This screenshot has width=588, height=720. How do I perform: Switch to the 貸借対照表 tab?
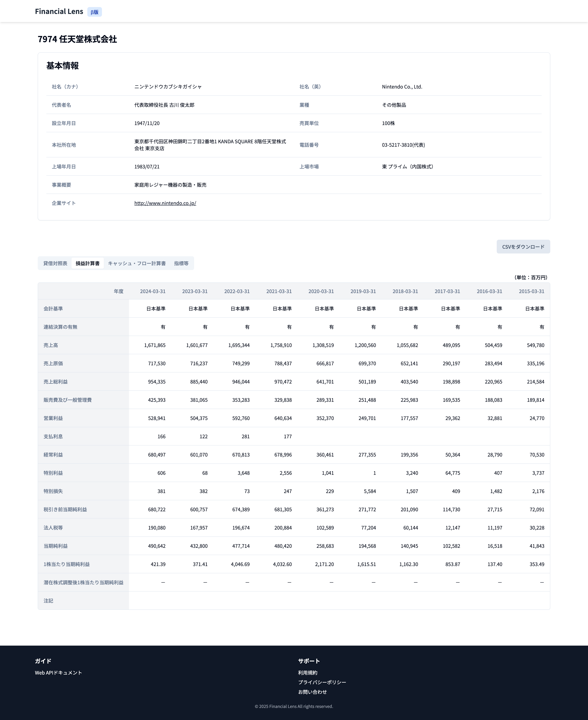pos(55,263)
